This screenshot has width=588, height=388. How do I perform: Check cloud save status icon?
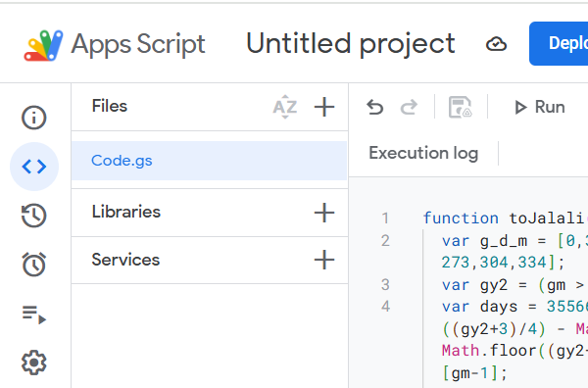(x=496, y=44)
